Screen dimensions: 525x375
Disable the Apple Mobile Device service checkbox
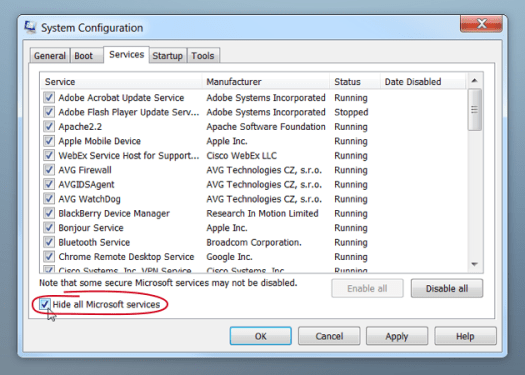click(49, 141)
